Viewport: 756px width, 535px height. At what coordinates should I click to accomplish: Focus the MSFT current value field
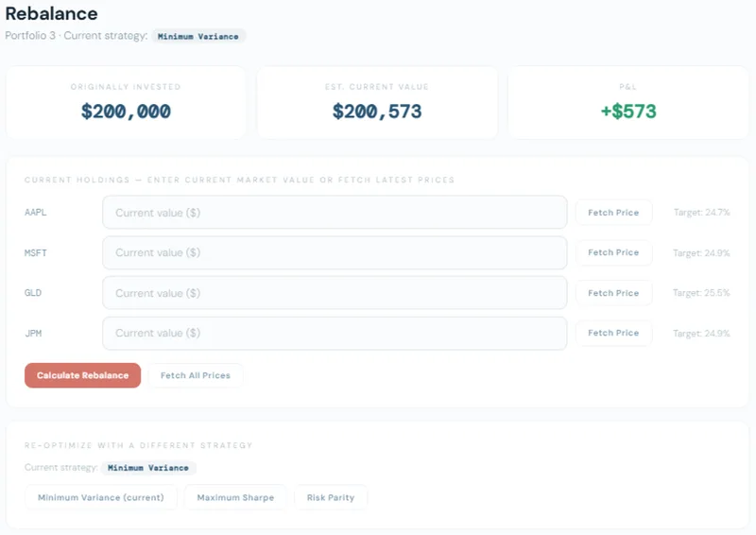[x=335, y=252]
